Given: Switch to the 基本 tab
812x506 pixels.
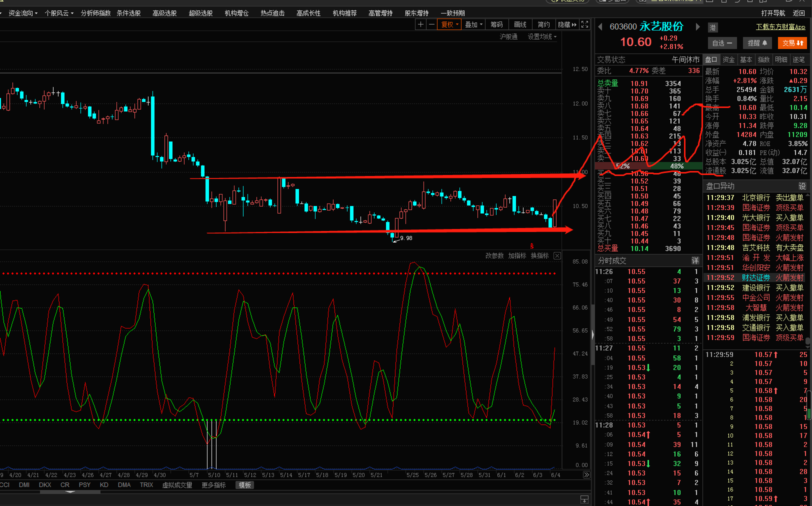Looking at the screenshot, I should [x=746, y=59].
